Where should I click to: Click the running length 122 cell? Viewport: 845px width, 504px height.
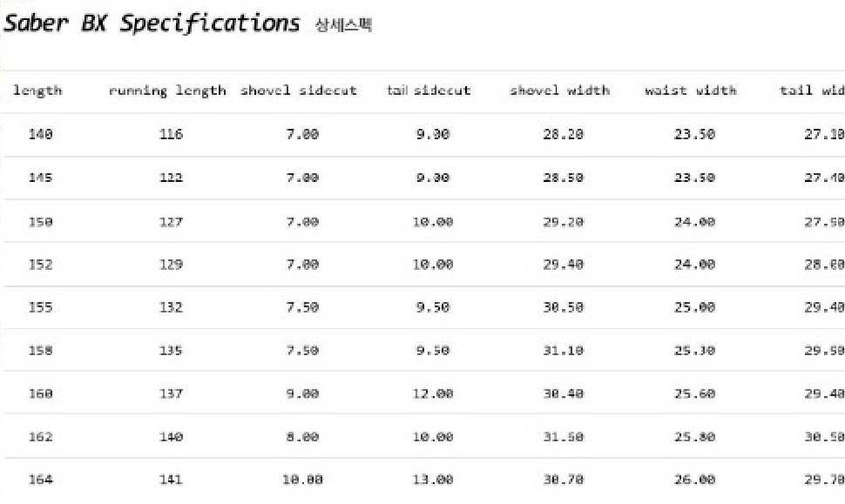(x=171, y=178)
